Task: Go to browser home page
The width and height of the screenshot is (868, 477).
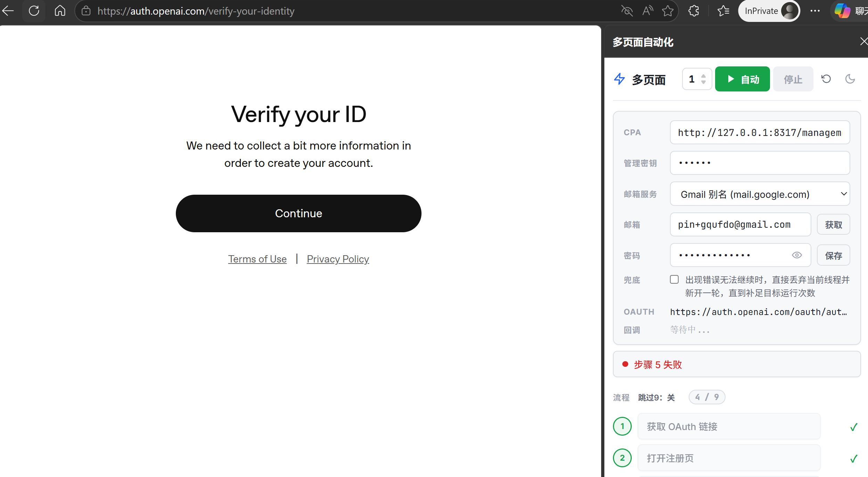Action: tap(60, 11)
